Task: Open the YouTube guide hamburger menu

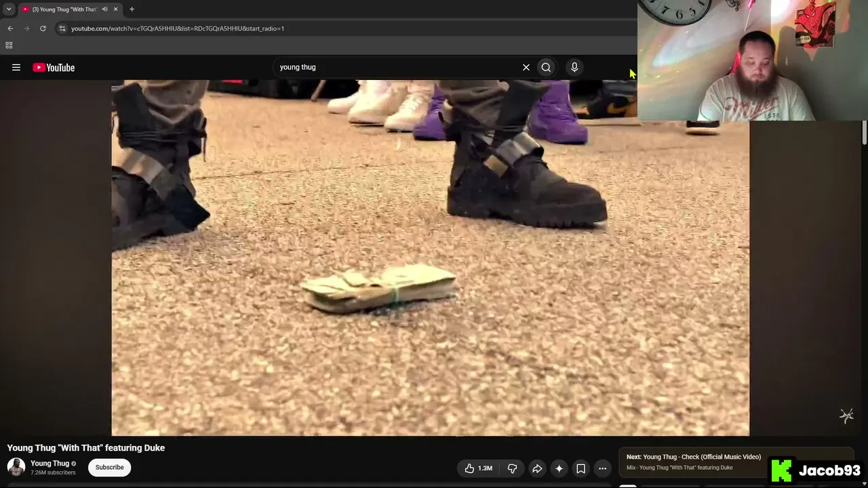Action: point(16,67)
